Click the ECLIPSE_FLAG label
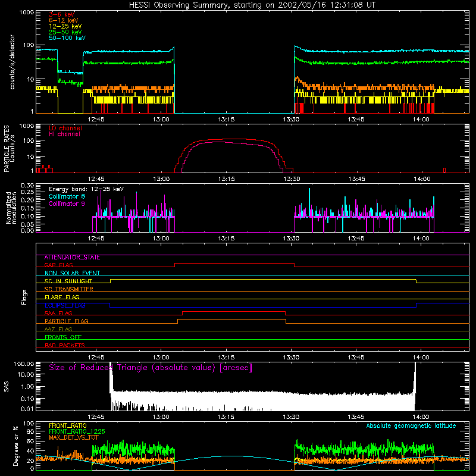 pos(65,305)
